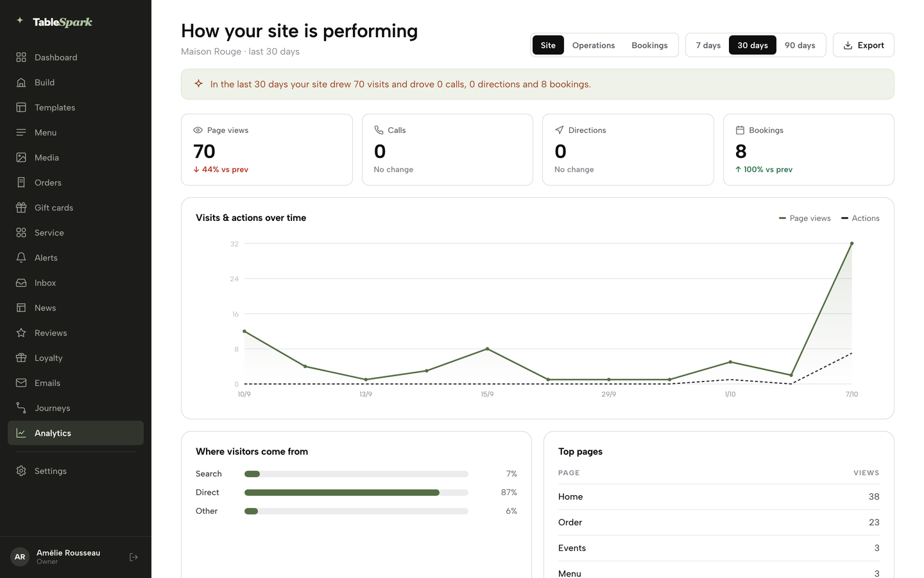Click the Orders receipt icon
Viewport: 924px width, 578px height.
[21, 182]
